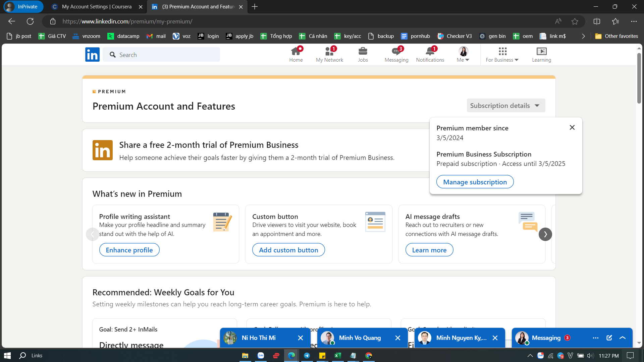
Task: Click the Add custom button button
Action: point(288,250)
